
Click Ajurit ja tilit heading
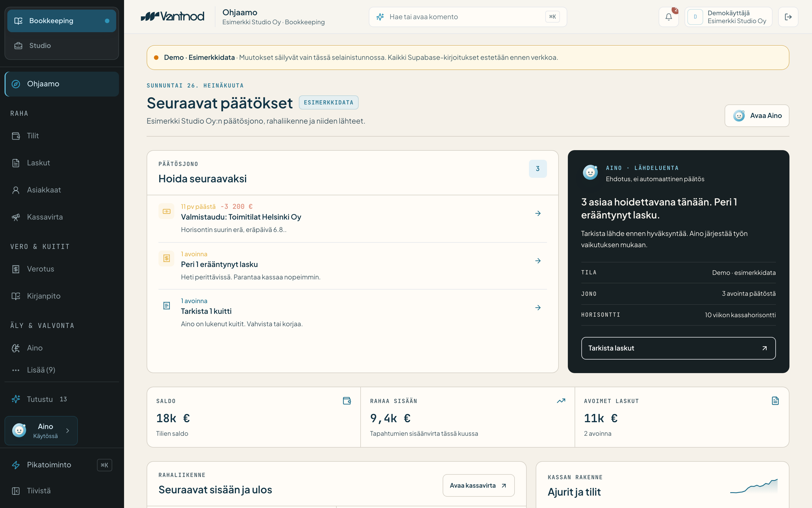click(x=574, y=492)
